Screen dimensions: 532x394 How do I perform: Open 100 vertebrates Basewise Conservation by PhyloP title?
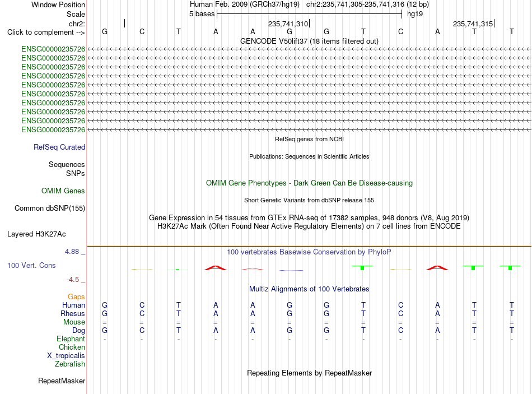pyautogui.click(x=309, y=252)
